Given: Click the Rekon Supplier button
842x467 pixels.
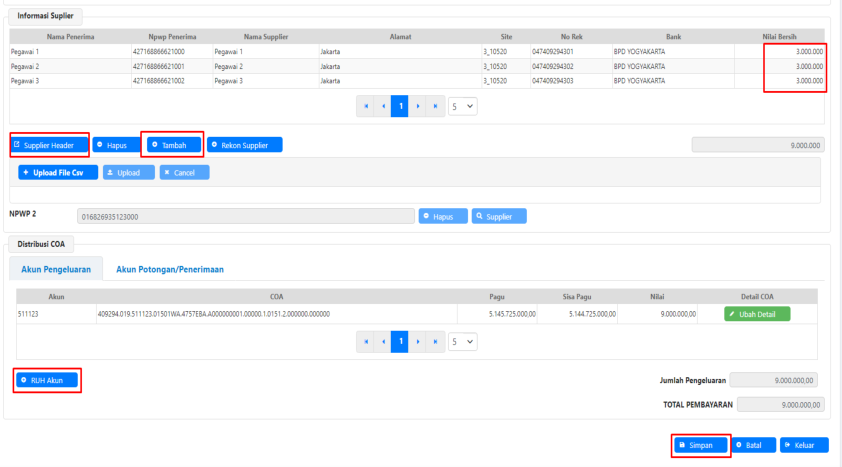Looking at the screenshot, I should (x=244, y=145).
